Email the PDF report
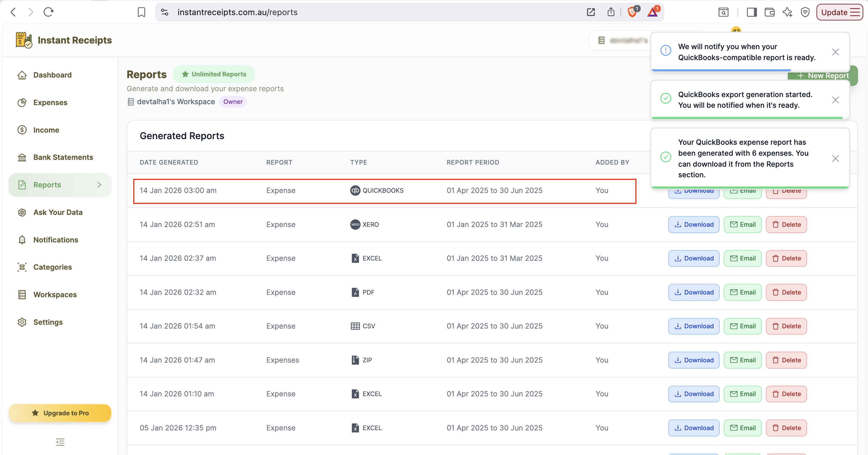 pyautogui.click(x=743, y=292)
